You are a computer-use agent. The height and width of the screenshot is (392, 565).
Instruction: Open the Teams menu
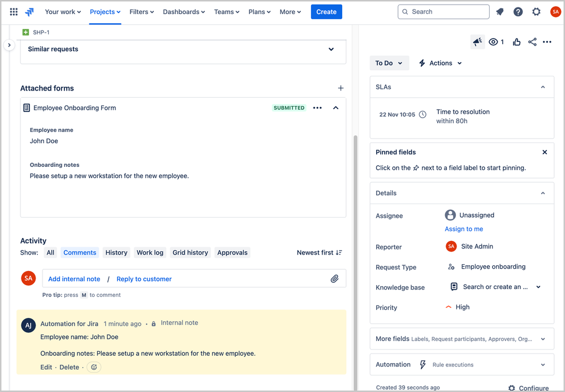(x=227, y=12)
